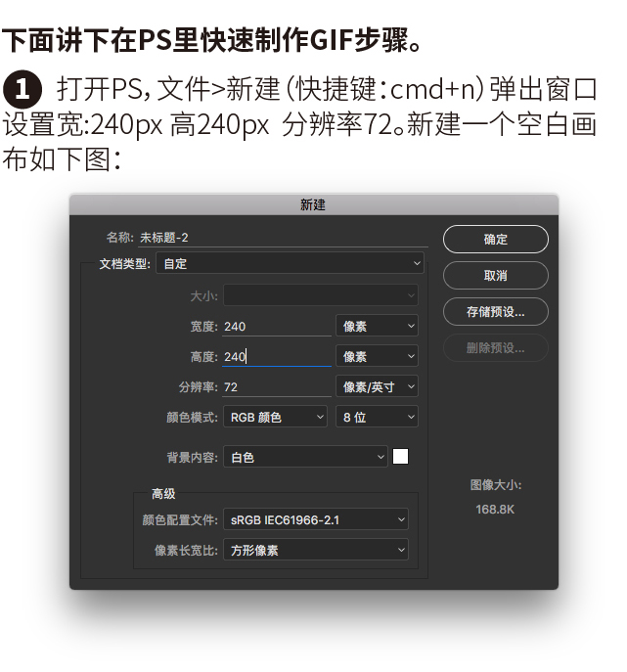Click the 名称 field 未标题-2
This screenshot has height=672, width=627.
[x=283, y=238]
